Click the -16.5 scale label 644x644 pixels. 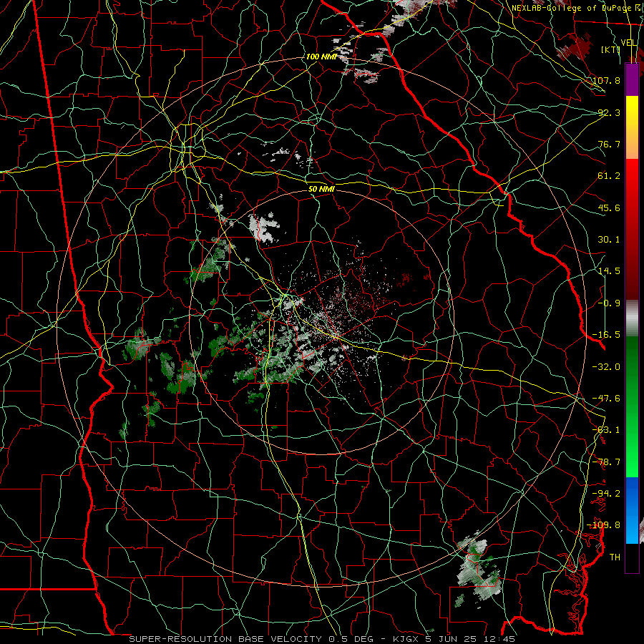click(607, 335)
